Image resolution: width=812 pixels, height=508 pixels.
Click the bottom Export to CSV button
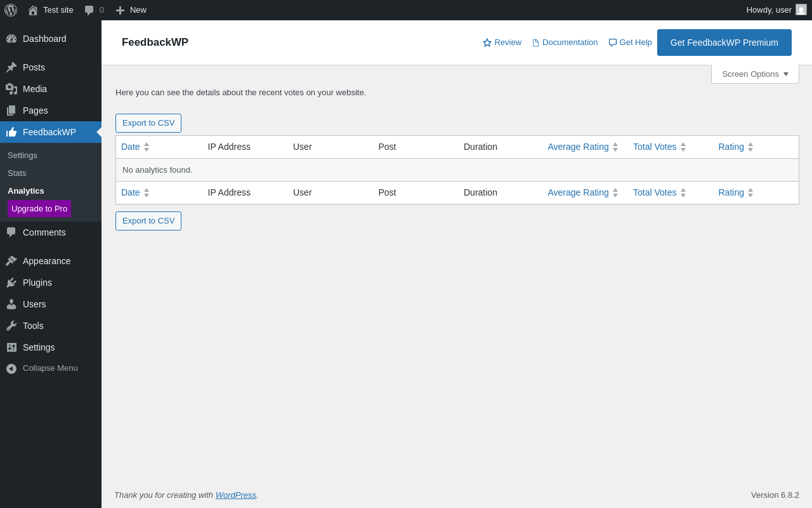(148, 221)
